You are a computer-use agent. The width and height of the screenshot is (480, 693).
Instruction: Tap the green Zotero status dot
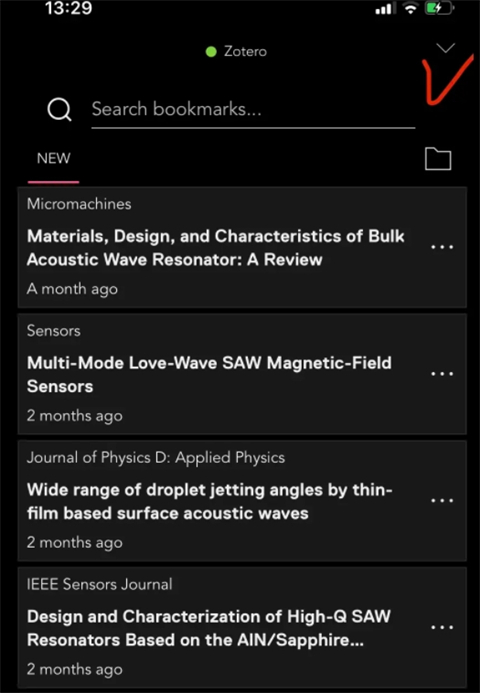tap(211, 52)
